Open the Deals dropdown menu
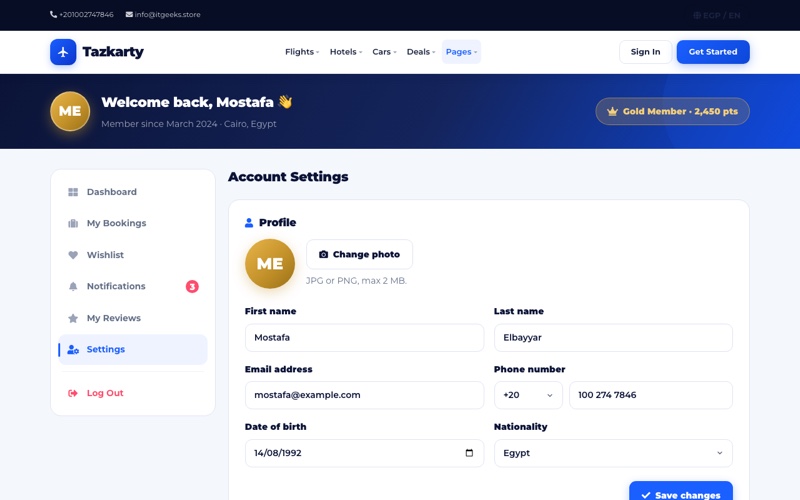Image resolution: width=800 pixels, height=500 pixels. (421, 52)
